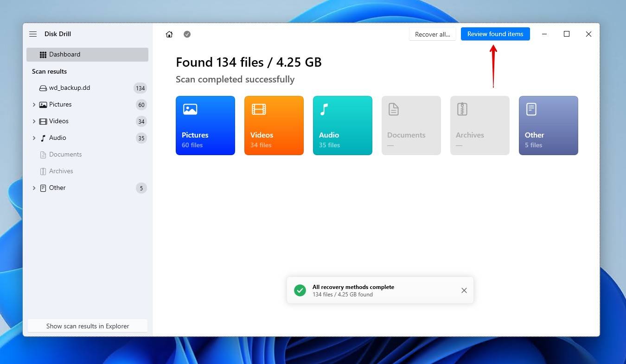Click Show scan results in Explorer

(x=87, y=326)
